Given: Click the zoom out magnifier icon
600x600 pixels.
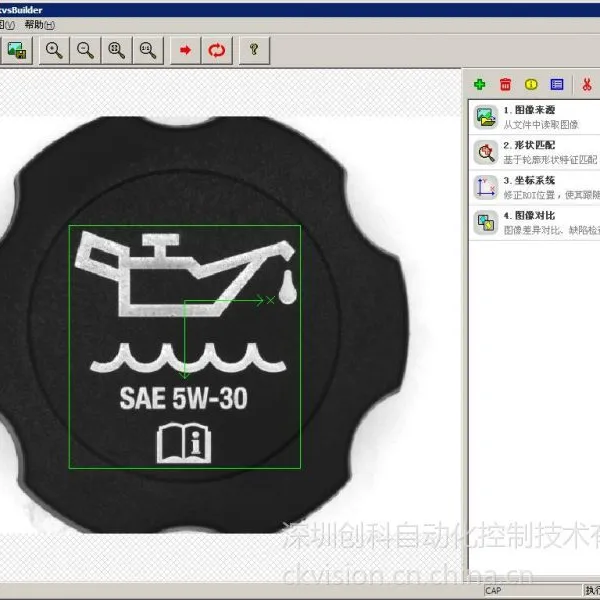Looking at the screenshot, I should [x=85, y=50].
